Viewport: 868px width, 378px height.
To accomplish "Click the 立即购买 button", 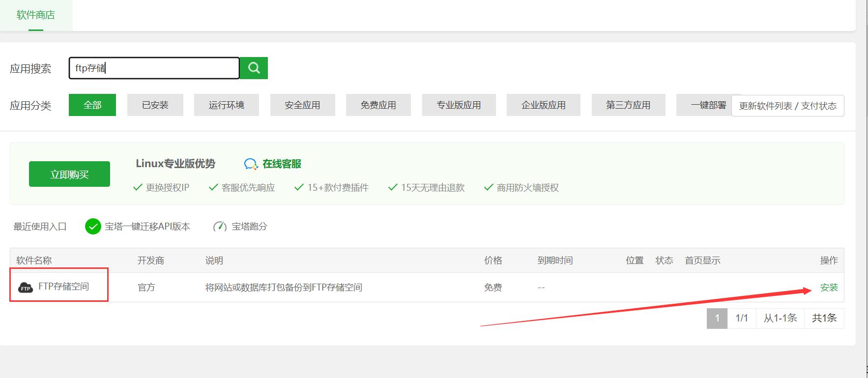I will coord(69,174).
